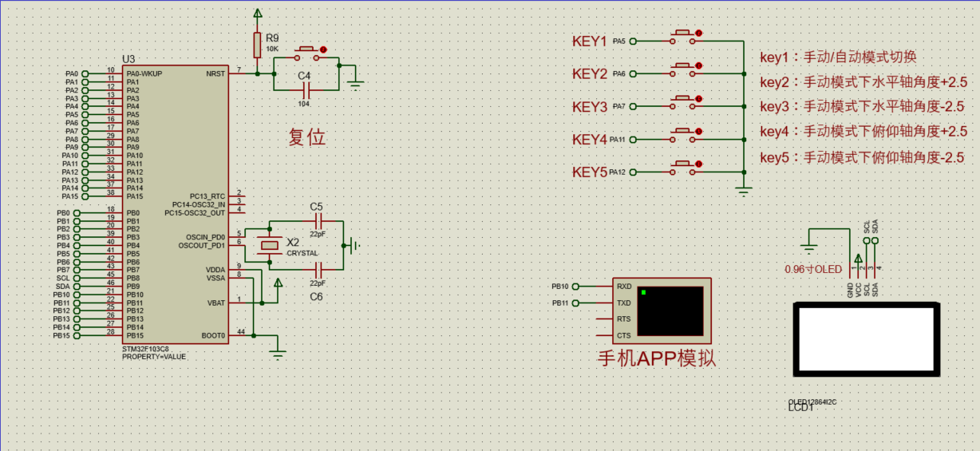The height and width of the screenshot is (451, 980).
Task: Select capacitor C5 above the crystal
Action: point(318,220)
